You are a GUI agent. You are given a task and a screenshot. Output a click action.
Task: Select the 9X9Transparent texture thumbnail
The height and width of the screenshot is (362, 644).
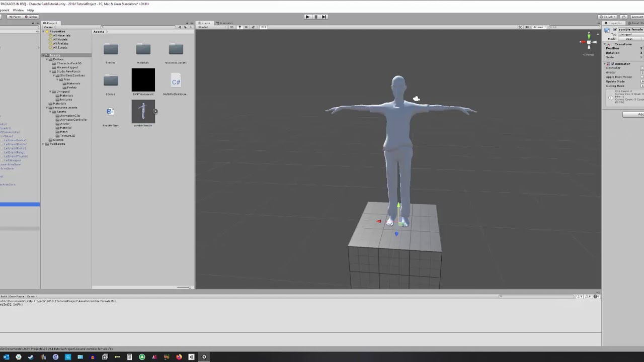(x=143, y=80)
